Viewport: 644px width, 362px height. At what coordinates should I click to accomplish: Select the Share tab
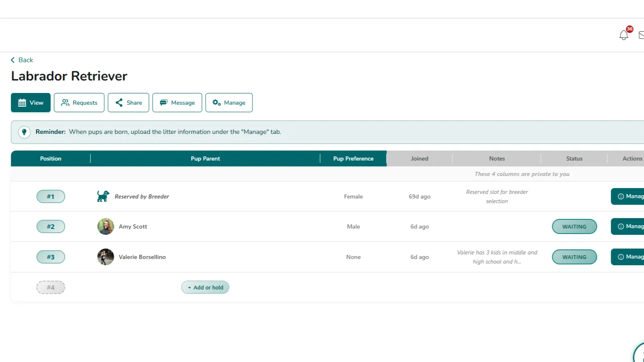129,103
